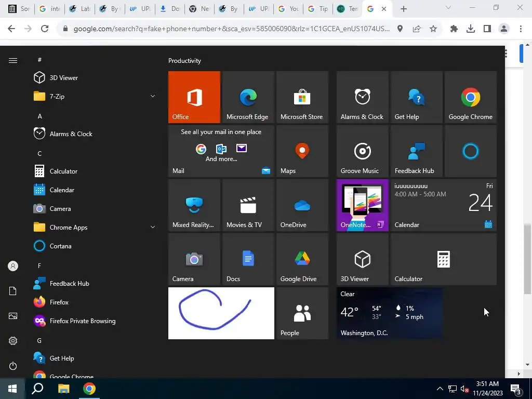Screen dimensions: 532x399
Task: Open the Washington, D.C. weather tile
Action: tap(390, 313)
